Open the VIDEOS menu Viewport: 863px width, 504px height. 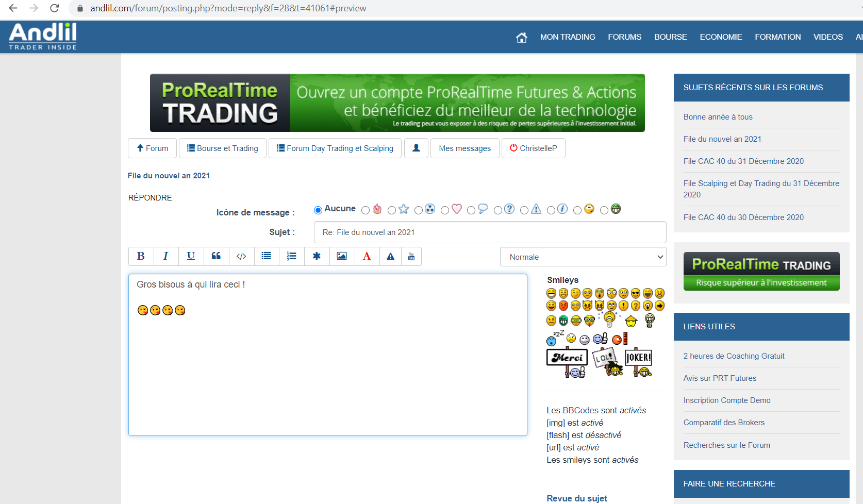click(x=828, y=37)
